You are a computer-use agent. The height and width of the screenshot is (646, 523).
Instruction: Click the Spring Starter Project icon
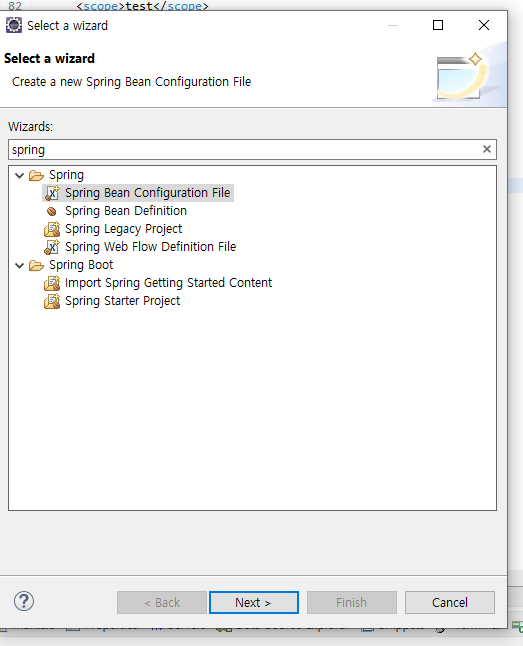click(52, 301)
